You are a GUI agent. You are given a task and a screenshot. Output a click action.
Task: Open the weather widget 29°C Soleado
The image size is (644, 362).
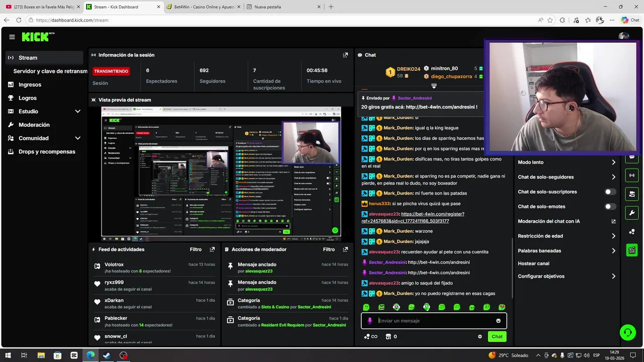(x=508, y=355)
